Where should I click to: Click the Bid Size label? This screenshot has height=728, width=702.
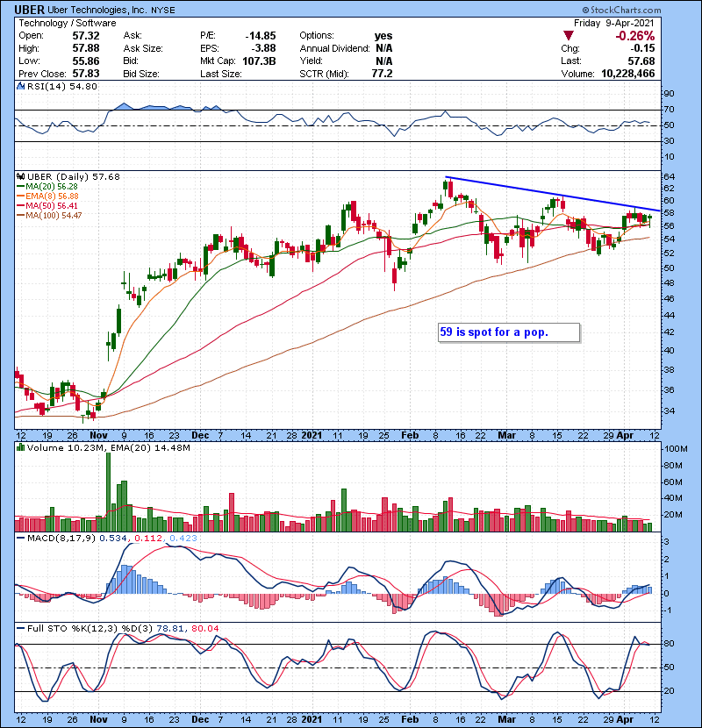[x=141, y=74]
